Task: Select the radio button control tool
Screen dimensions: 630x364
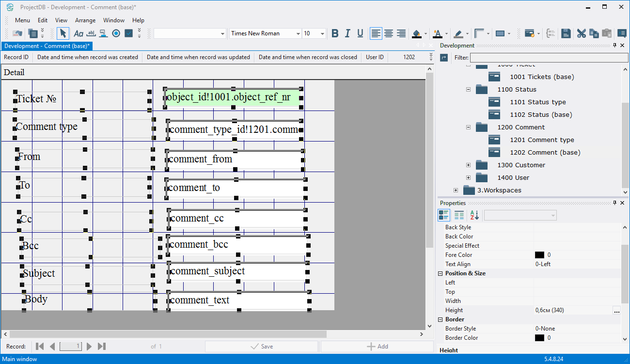Action: coord(116,33)
